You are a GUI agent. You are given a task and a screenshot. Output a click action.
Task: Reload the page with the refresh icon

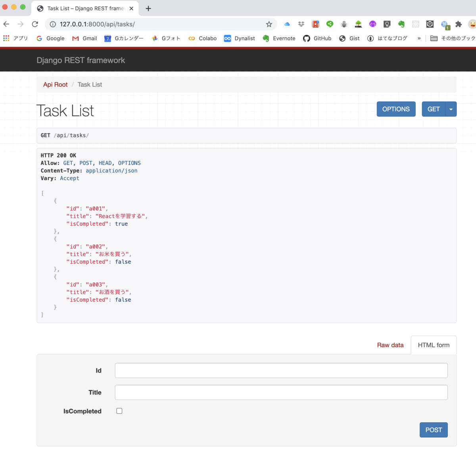[35, 24]
